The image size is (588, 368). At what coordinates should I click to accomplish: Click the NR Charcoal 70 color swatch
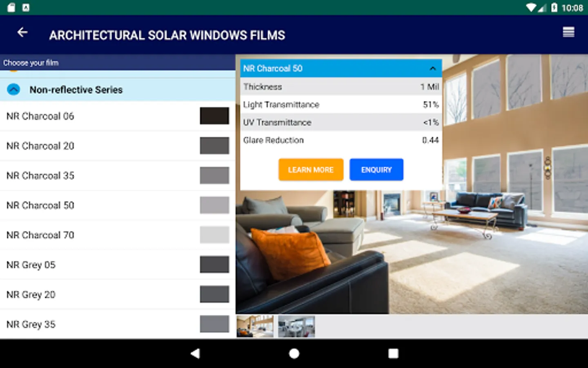click(x=214, y=235)
